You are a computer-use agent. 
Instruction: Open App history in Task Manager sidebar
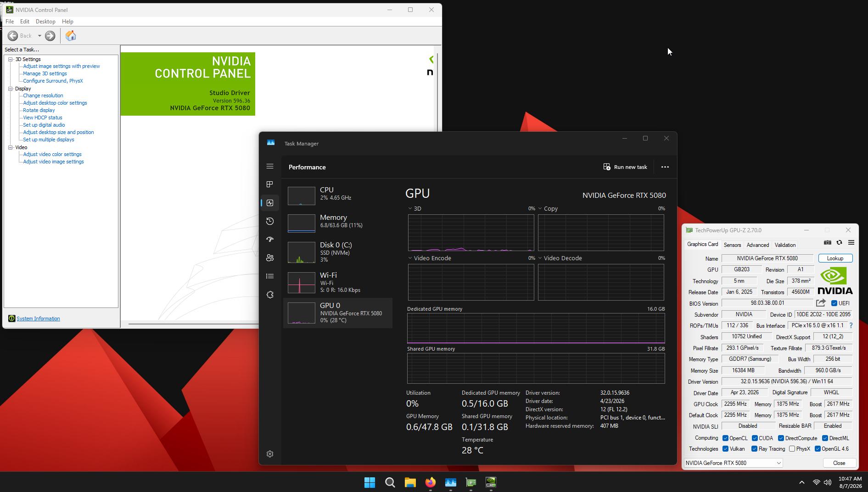270,221
